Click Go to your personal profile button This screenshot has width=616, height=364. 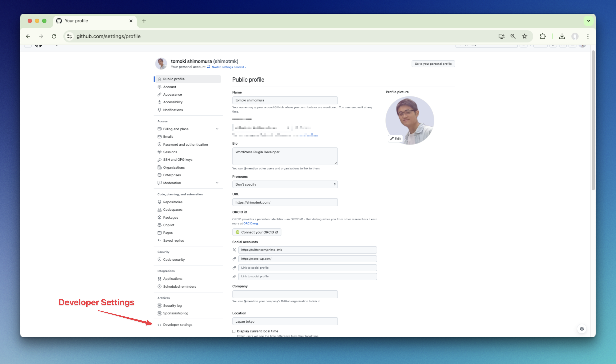click(x=433, y=64)
